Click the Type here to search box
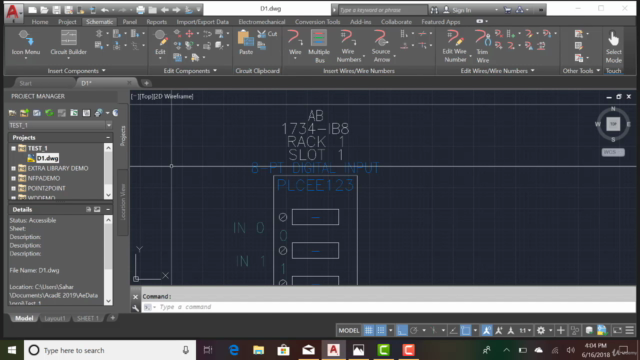Screen dimensions: 640x360 point(110,350)
